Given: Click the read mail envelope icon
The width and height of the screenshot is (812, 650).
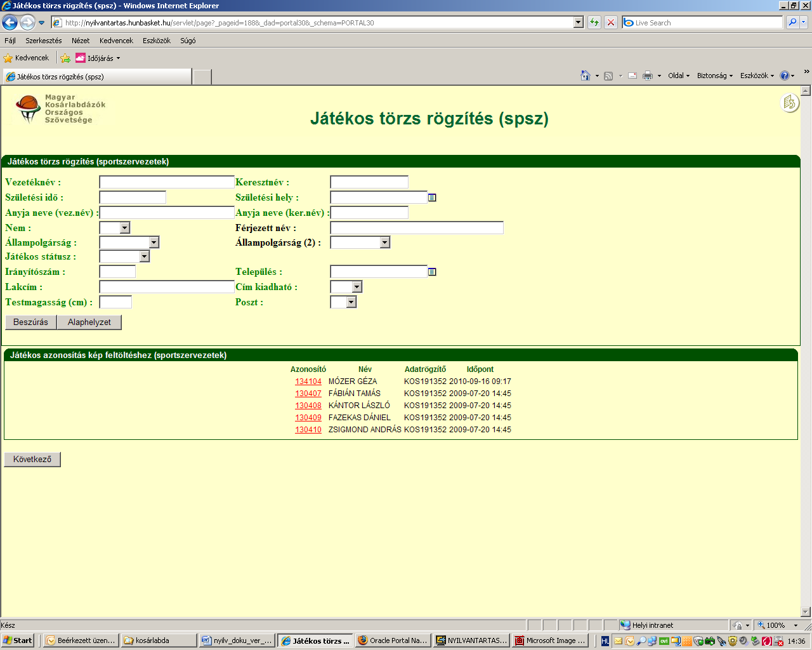Looking at the screenshot, I should 632,76.
